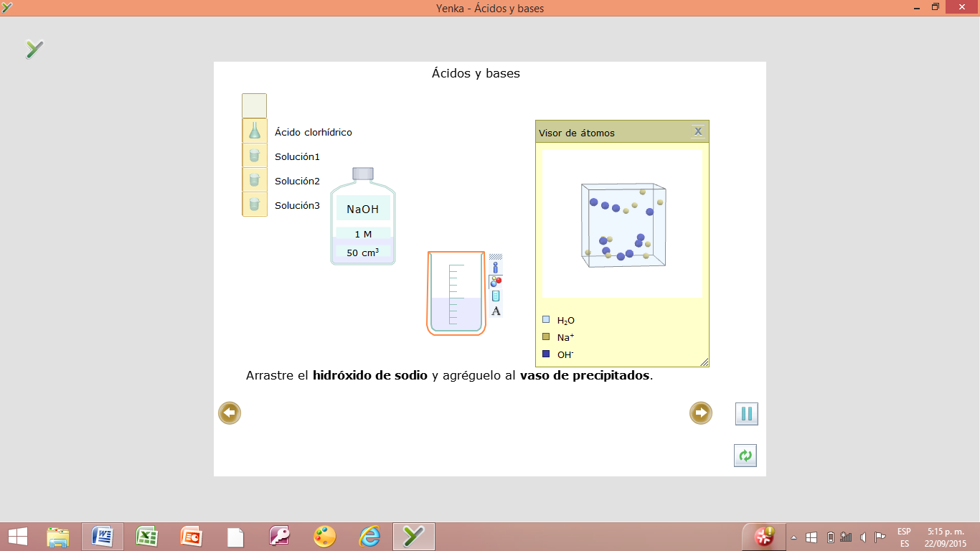Click the empty top tray slot
980x551 pixels.
coord(254,105)
